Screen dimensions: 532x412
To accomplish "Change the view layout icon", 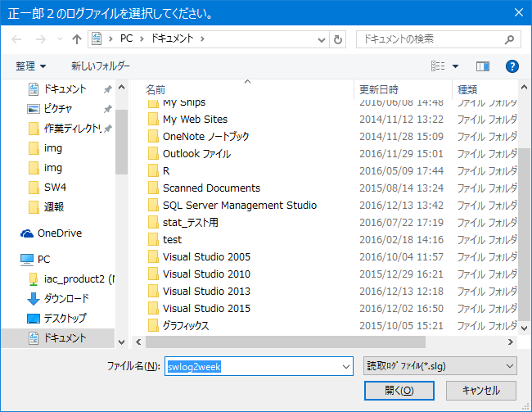I will [438, 66].
